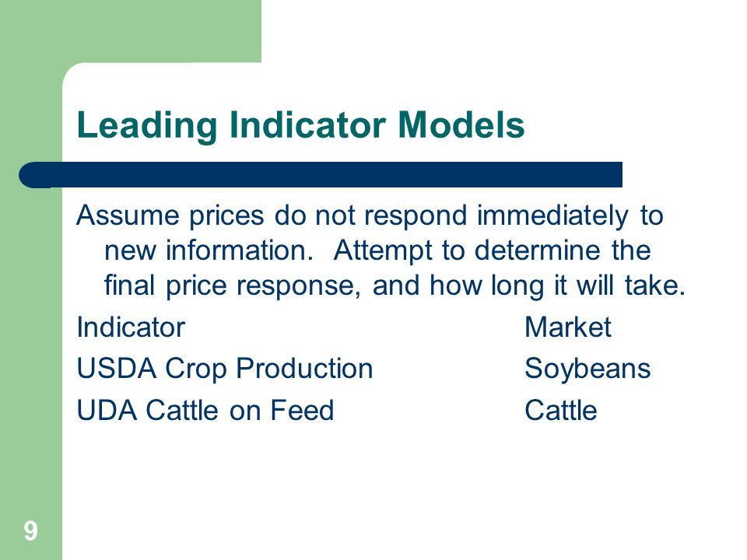
Task: Click the Soybeans market entry
Action: click(587, 369)
